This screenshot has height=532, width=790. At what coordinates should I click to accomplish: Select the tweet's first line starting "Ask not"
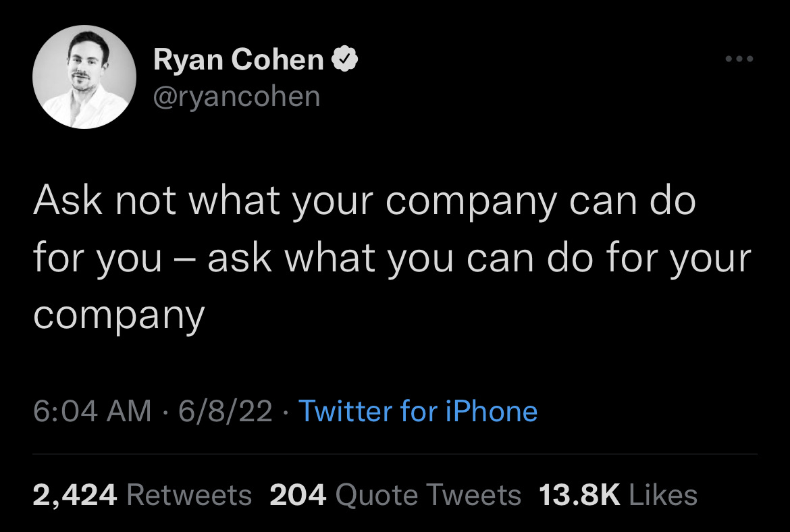point(365,201)
